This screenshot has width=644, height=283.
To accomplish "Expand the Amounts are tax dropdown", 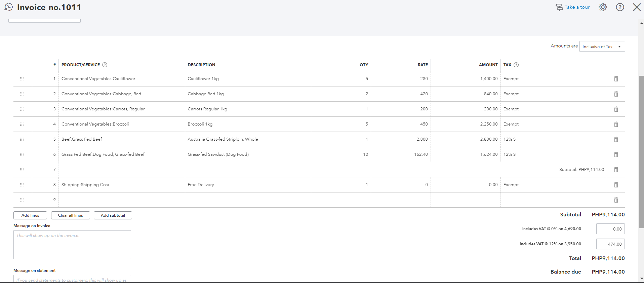I will tap(602, 46).
